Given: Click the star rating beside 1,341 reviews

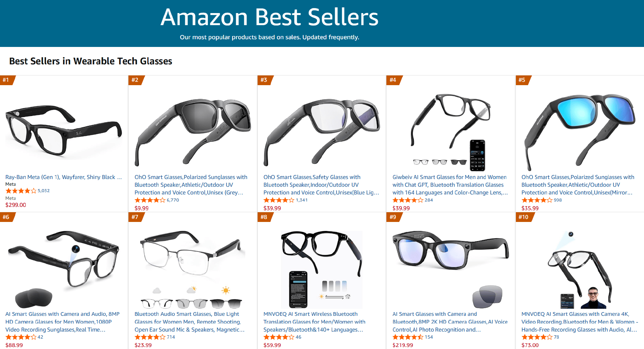Looking at the screenshot, I should point(279,200).
